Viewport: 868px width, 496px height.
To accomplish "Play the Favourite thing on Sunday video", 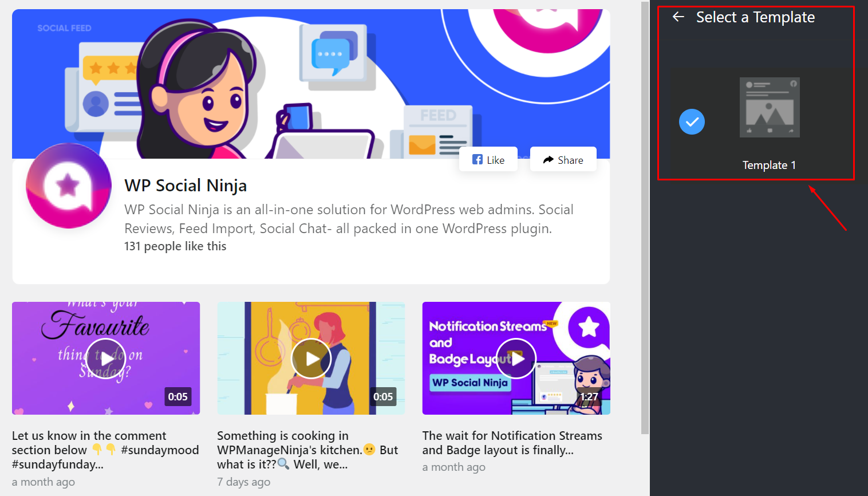I will pyautogui.click(x=106, y=359).
